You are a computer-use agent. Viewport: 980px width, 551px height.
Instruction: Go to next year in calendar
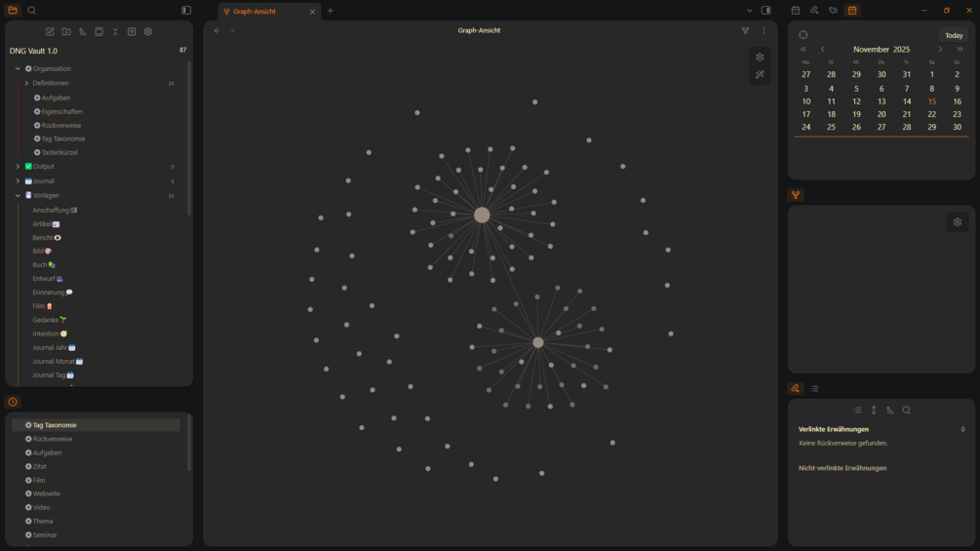click(x=960, y=50)
